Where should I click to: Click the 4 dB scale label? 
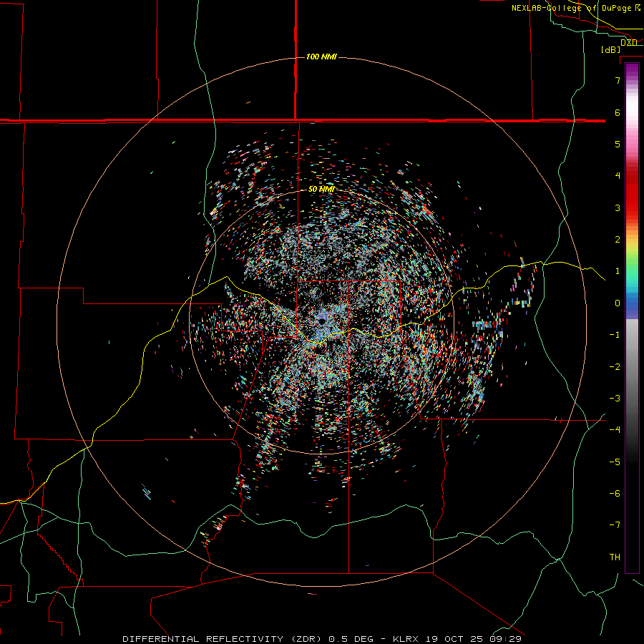pos(618,176)
